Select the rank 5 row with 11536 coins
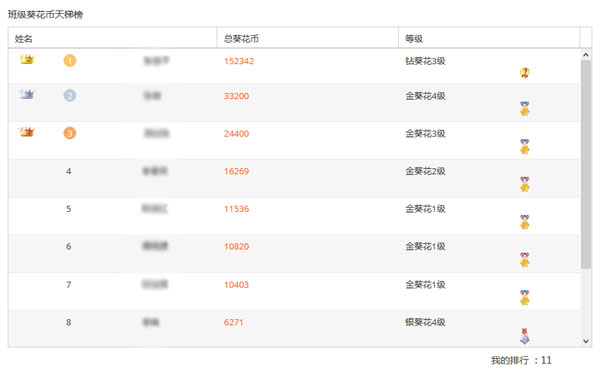Screen dimensions: 600x372 coord(294,217)
